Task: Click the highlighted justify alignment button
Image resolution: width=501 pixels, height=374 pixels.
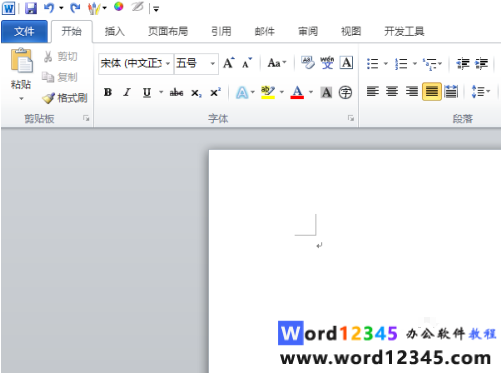Action: tap(432, 91)
